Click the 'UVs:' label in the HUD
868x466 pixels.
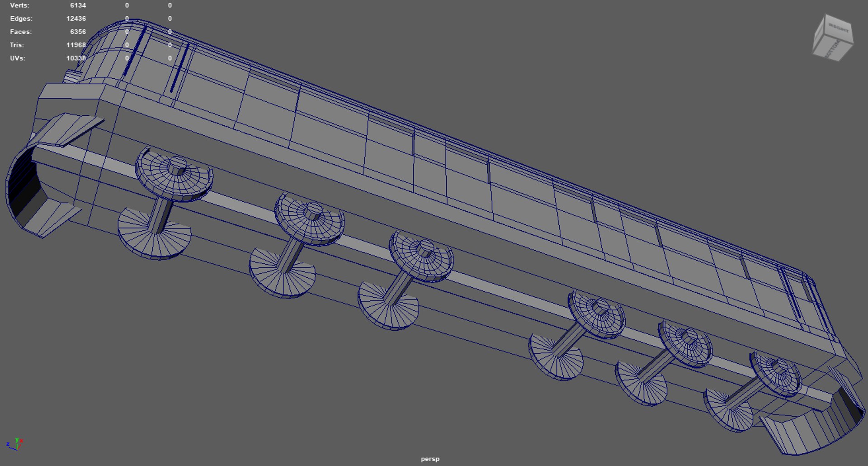(x=18, y=58)
